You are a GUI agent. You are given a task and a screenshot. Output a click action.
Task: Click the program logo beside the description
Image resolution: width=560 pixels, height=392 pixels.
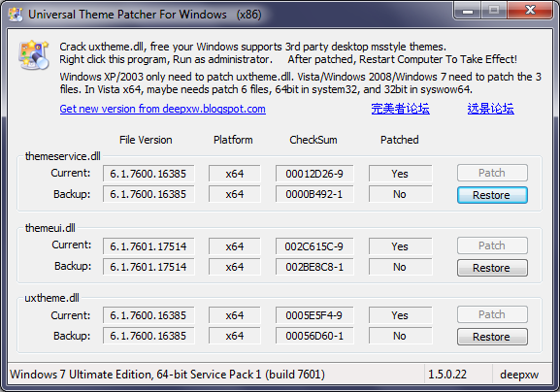pyautogui.click(x=34, y=55)
